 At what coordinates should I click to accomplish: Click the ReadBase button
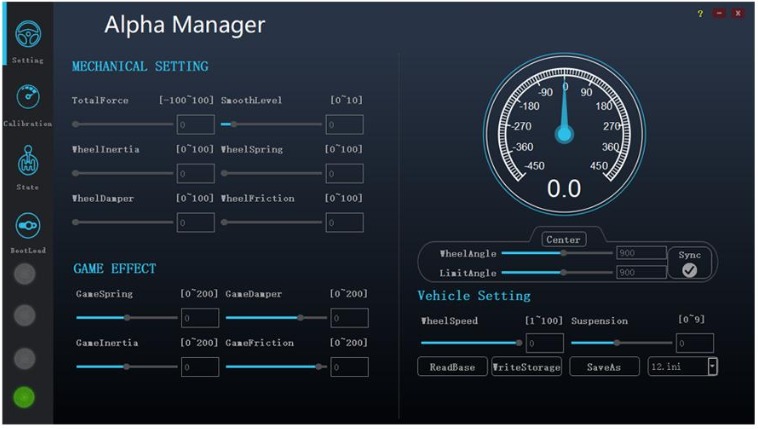[x=452, y=367]
